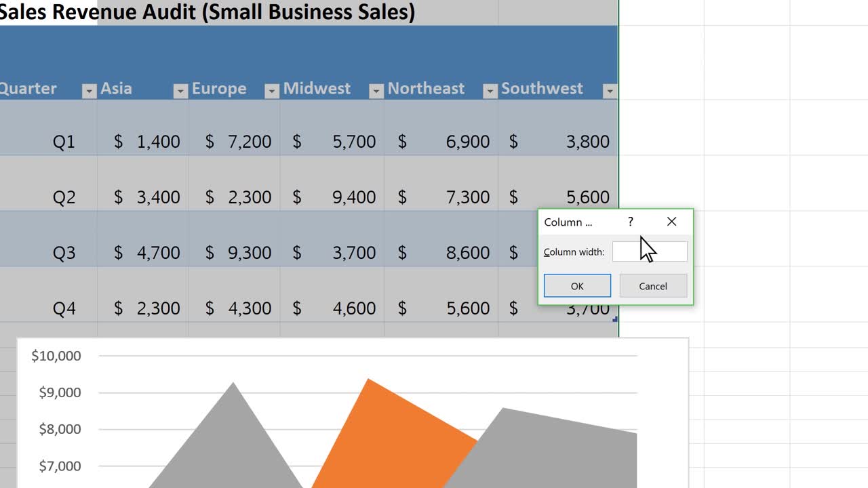Select the Asia Q3 value 4,700
The image size is (868, 488).
pyautogui.click(x=143, y=239)
